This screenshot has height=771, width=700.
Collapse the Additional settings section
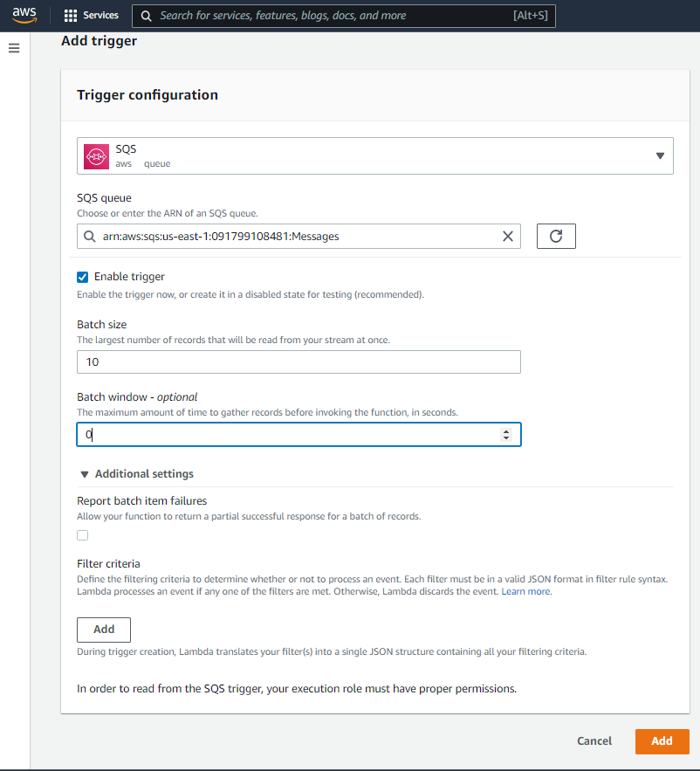click(x=85, y=474)
